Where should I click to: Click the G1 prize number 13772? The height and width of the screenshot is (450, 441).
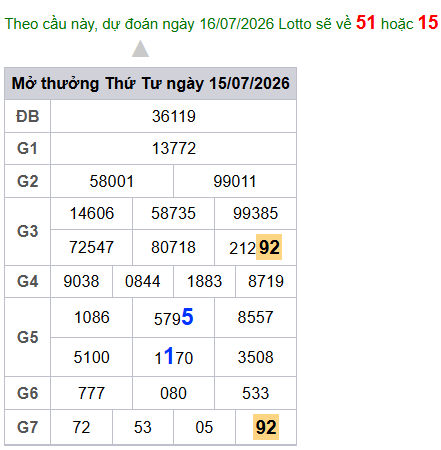tap(174, 148)
